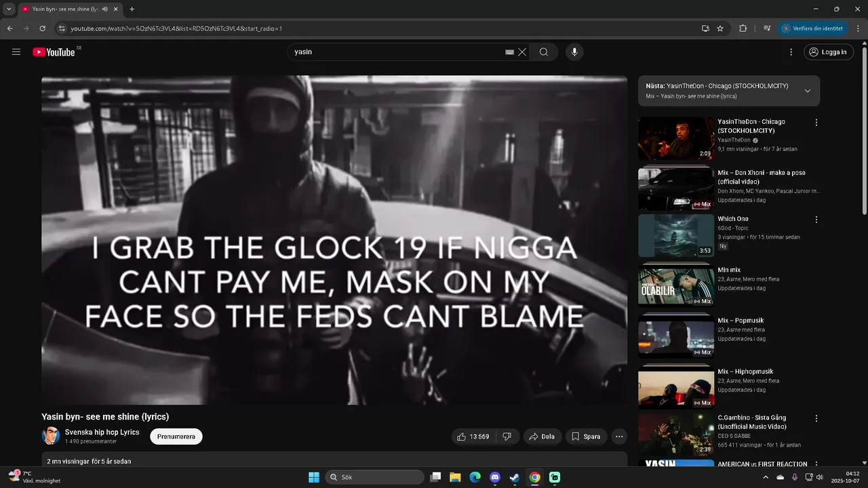Open Chrome three-dot menu
The image size is (868, 488).
pyautogui.click(x=859, y=28)
